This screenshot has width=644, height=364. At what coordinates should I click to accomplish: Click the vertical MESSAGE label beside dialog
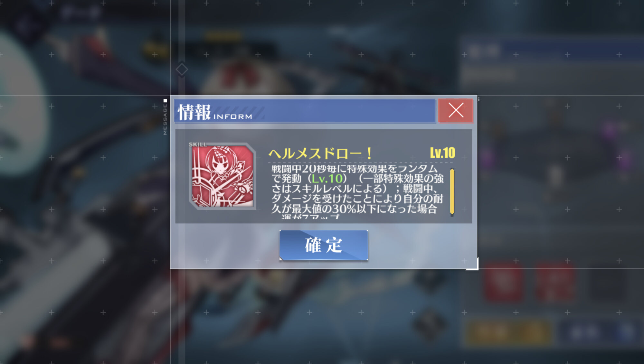tap(165, 119)
